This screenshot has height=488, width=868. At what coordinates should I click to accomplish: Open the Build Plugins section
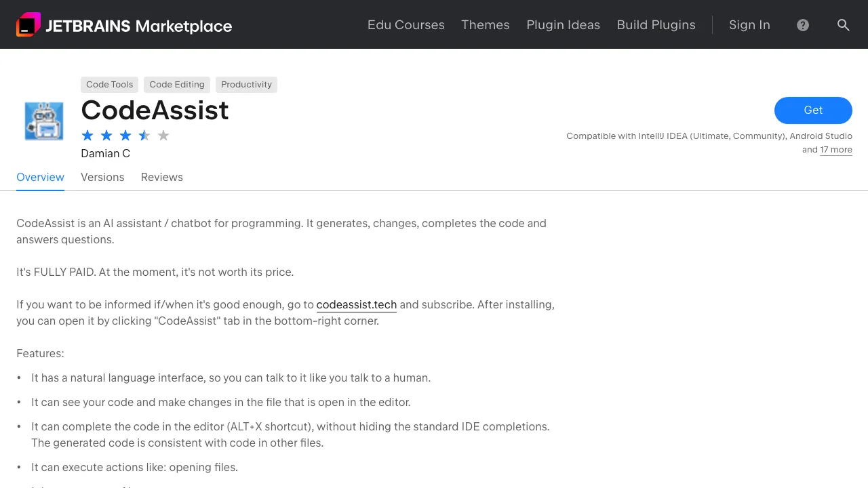coord(656,25)
